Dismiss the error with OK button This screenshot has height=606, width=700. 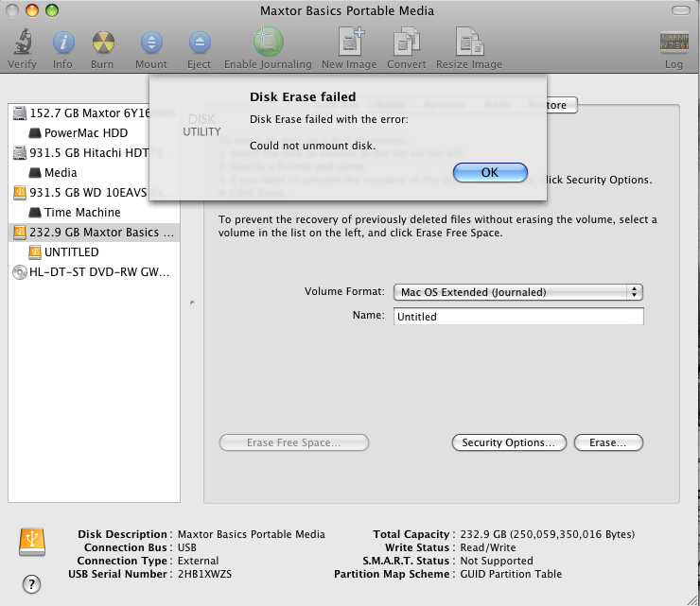pos(490,172)
